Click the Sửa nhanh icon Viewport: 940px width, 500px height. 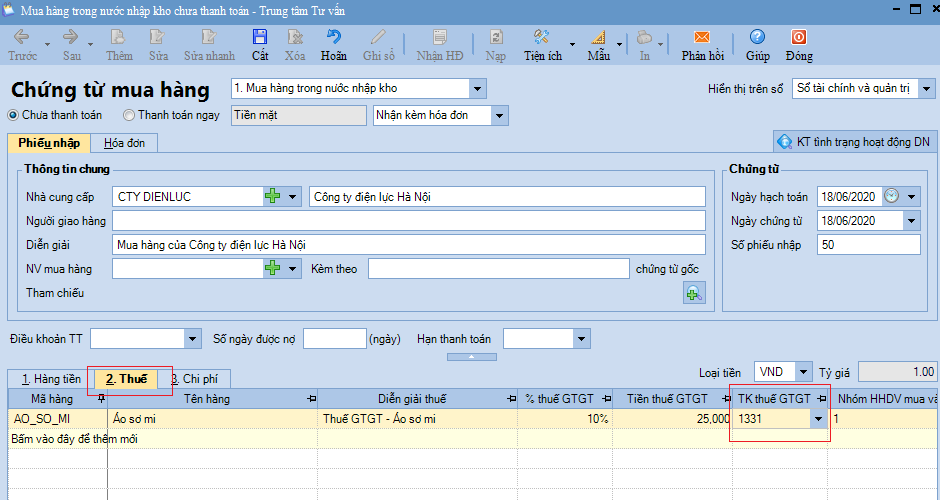(209, 37)
